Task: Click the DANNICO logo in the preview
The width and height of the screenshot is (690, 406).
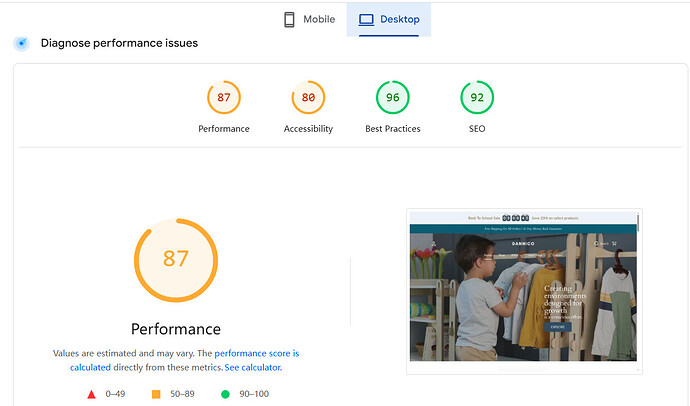Action: (x=524, y=242)
